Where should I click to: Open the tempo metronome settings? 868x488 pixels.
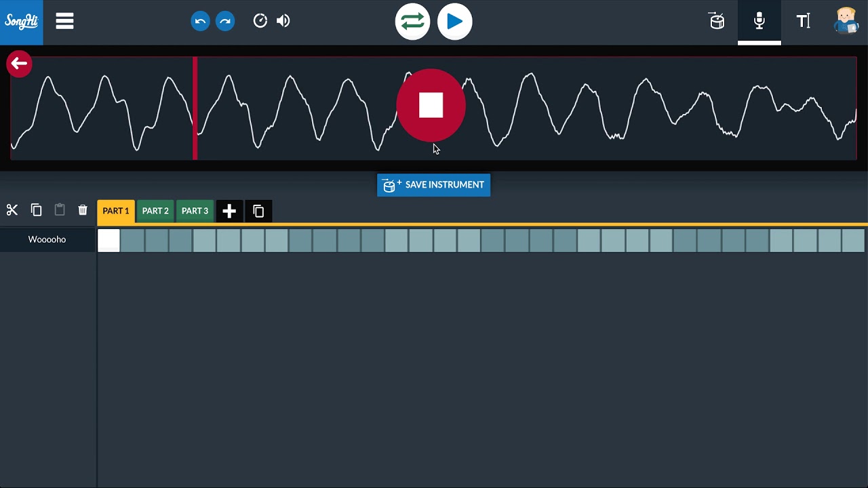(260, 22)
